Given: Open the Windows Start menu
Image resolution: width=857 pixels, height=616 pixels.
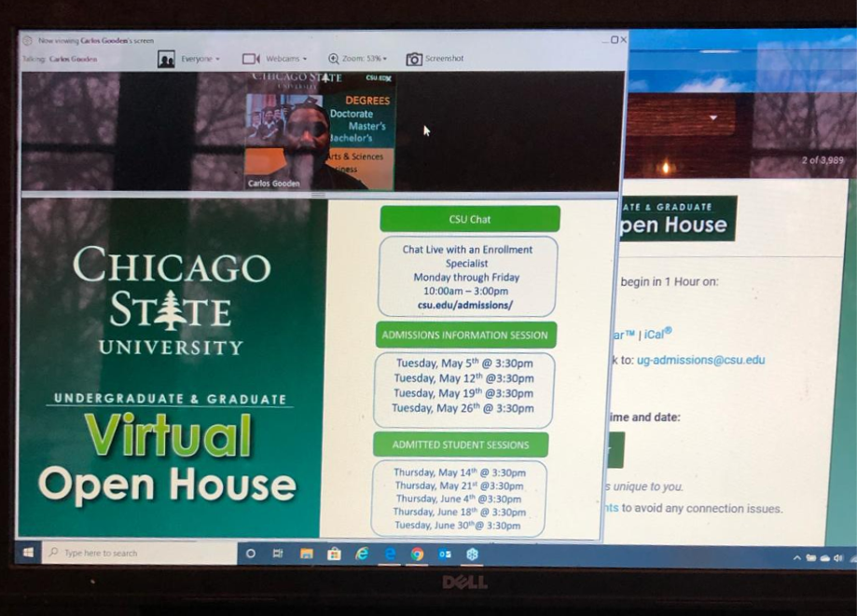Looking at the screenshot, I should pos(29,553).
